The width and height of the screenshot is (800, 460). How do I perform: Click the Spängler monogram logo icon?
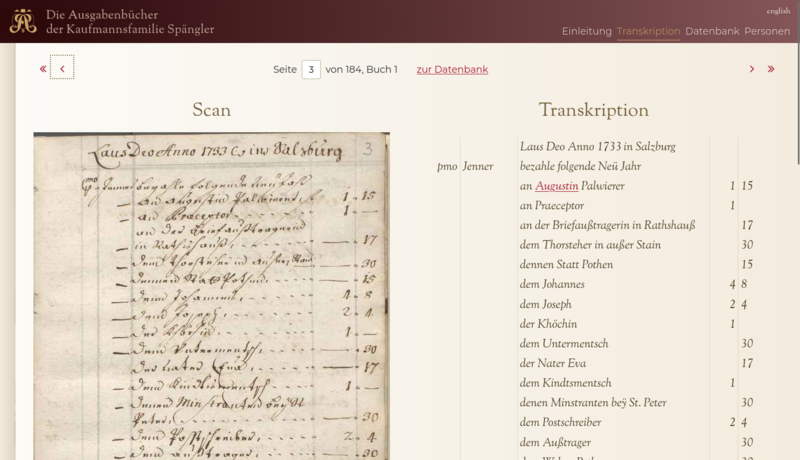[x=23, y=21]
